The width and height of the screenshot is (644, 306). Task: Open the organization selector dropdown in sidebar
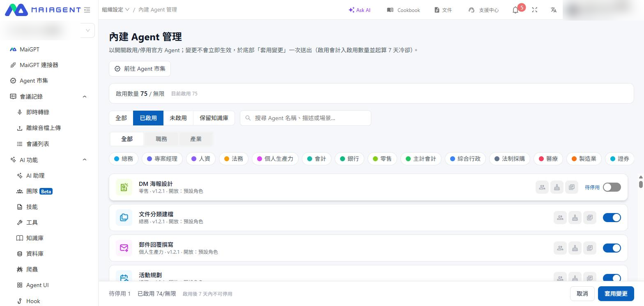click(87, 30)
